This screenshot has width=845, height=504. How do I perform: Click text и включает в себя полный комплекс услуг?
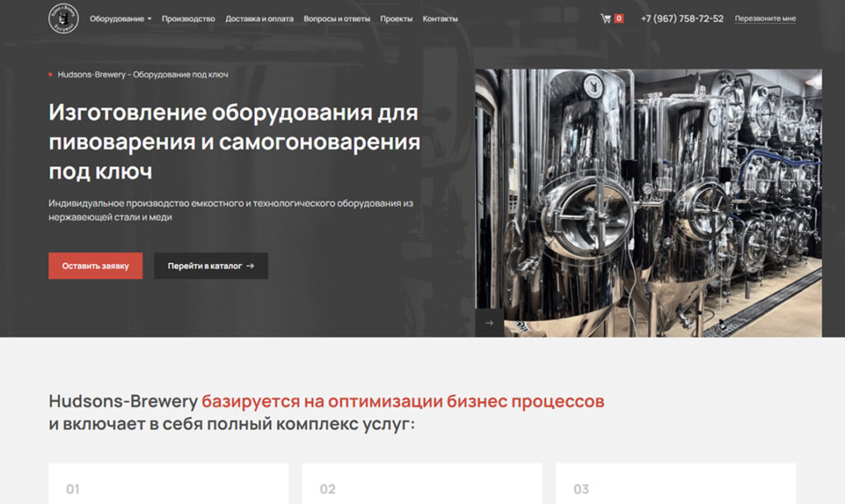(232, 424)
